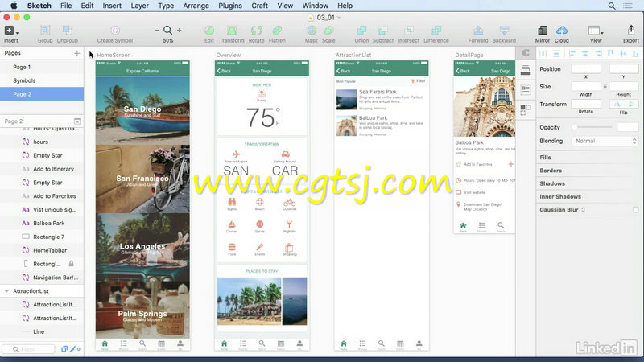Open the File menu
Screen dimensions: 644x362
[66, 6]
